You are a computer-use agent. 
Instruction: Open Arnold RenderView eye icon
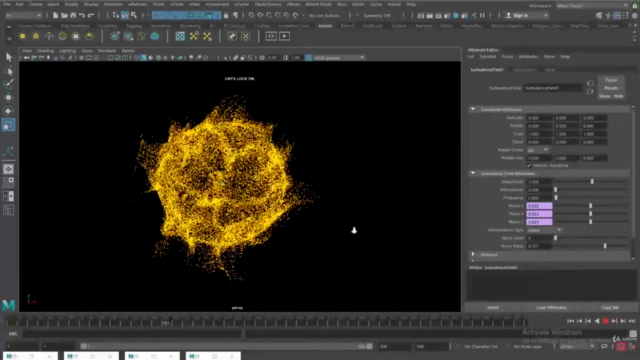(271, 36)
